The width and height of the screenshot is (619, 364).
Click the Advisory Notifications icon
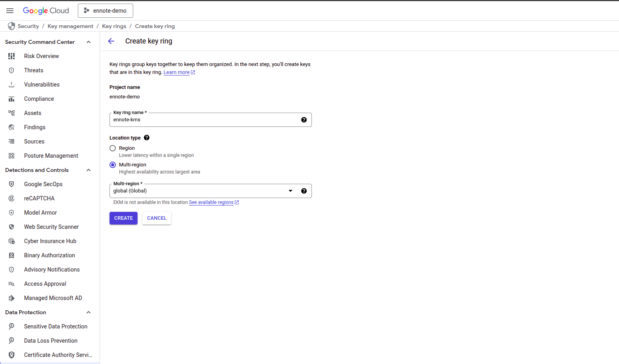(11, 270)
